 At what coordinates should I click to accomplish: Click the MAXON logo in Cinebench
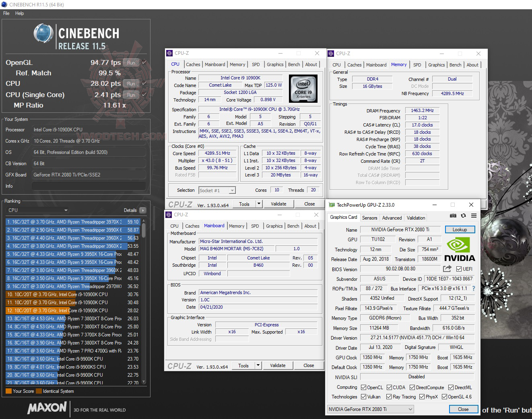click(x=47, y=408)
